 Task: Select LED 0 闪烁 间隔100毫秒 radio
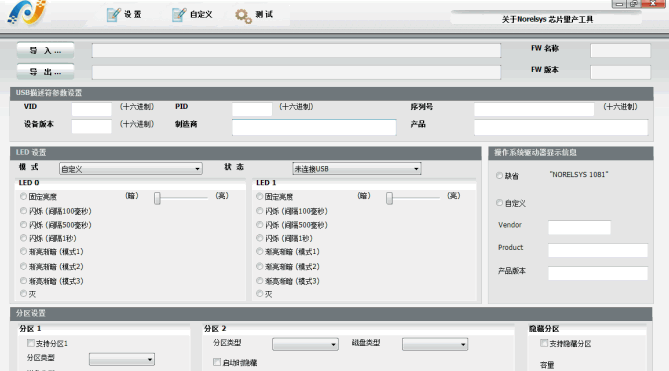coord(23,211)
